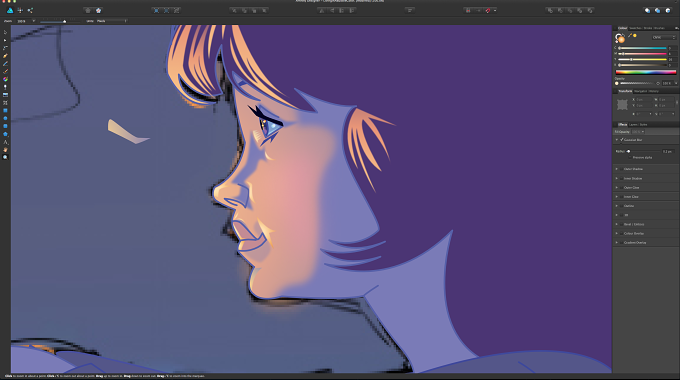Image resolution: width=680 pixels, height=380 pixels.
Task: Select the Move tool arrow
Action: click(5, 33)
